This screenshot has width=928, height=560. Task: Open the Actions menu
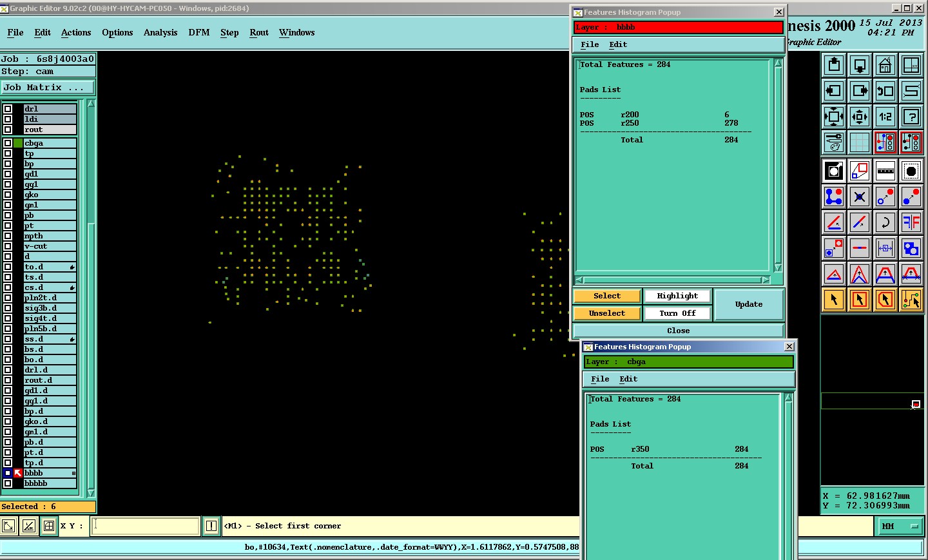tap(76, 33)
